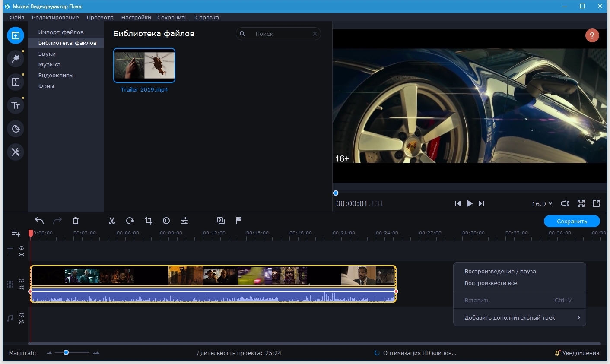Open the Titles text panel
This screenshot has width=610, height=364.
point(15,105)
